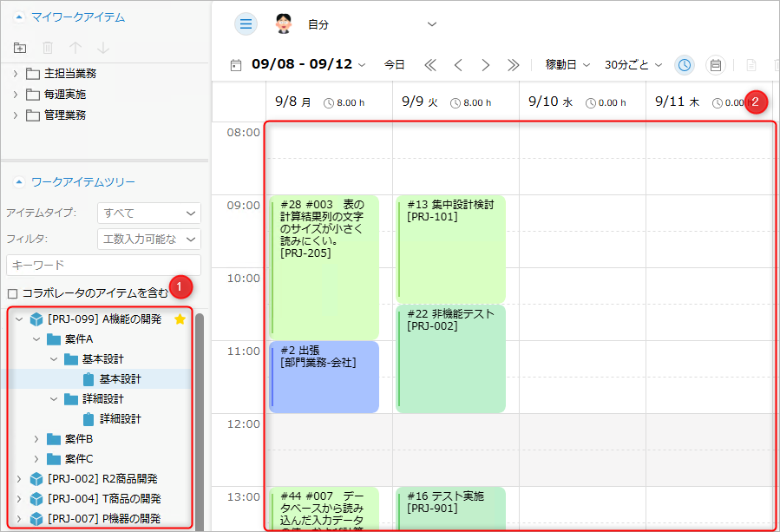Image resolution: width=780 pixels, height=532 pixels.
Task: Select the [PRJ-002] R2商品開発 project
Action: point(102,479)
